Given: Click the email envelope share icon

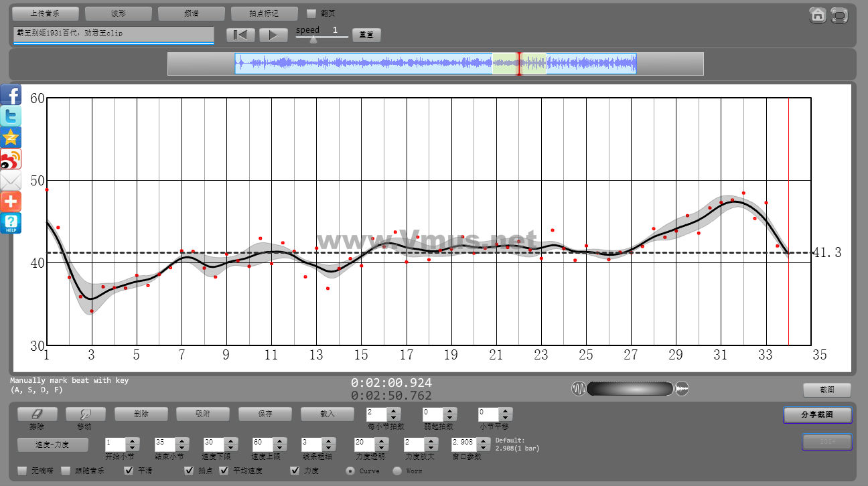Looking at the screenshot, I should coord(11,180).
